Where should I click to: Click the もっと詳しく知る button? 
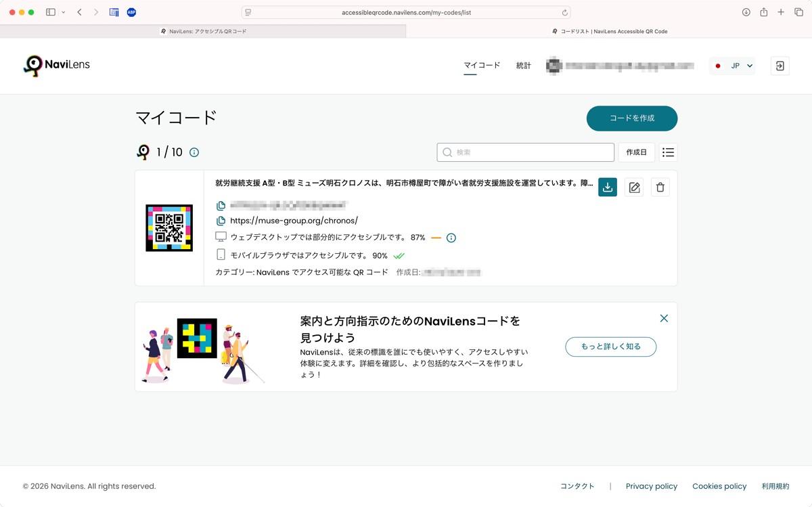610,347
